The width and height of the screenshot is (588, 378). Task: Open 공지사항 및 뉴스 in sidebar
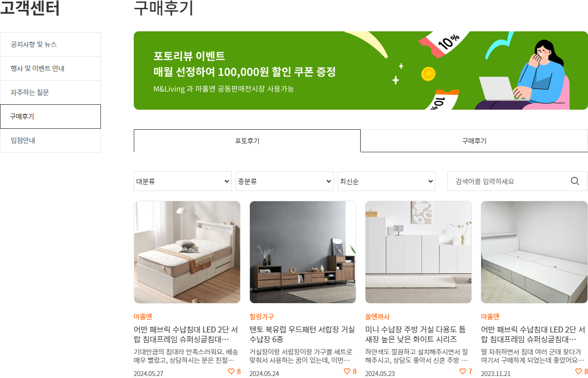[x=50, y=44]
